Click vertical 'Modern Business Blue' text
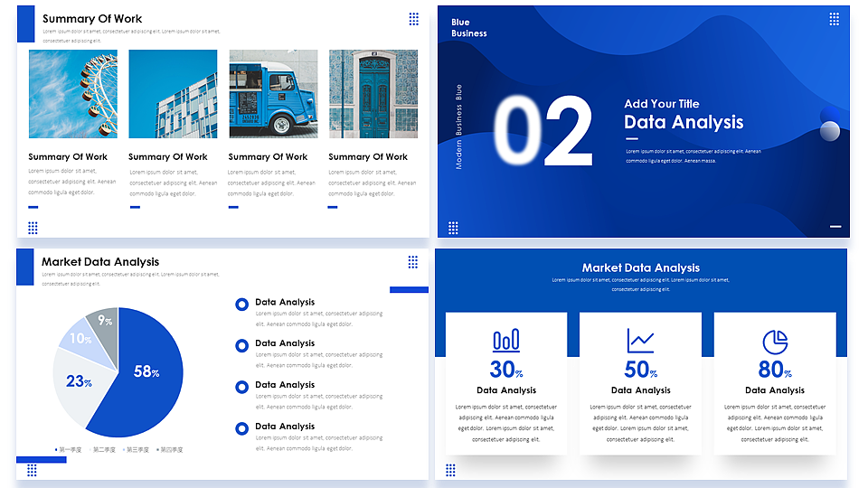 [458, 127]
